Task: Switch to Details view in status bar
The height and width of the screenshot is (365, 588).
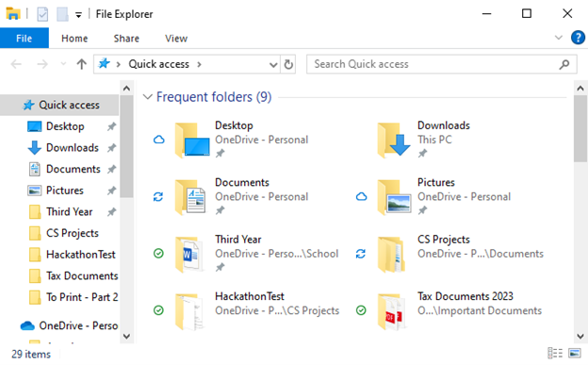Action: pyautogui.click(x=555, y=354)
